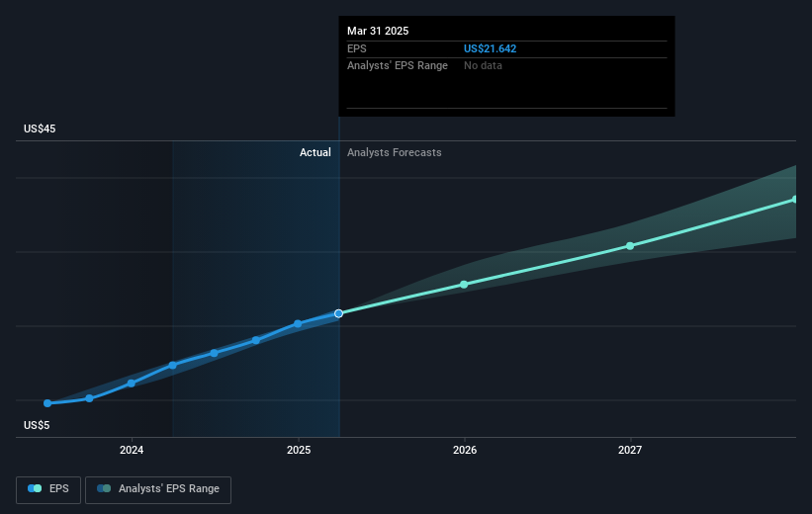Click the US$45 axis label
This screenshot has height=514, width=812.
(40, 128)
